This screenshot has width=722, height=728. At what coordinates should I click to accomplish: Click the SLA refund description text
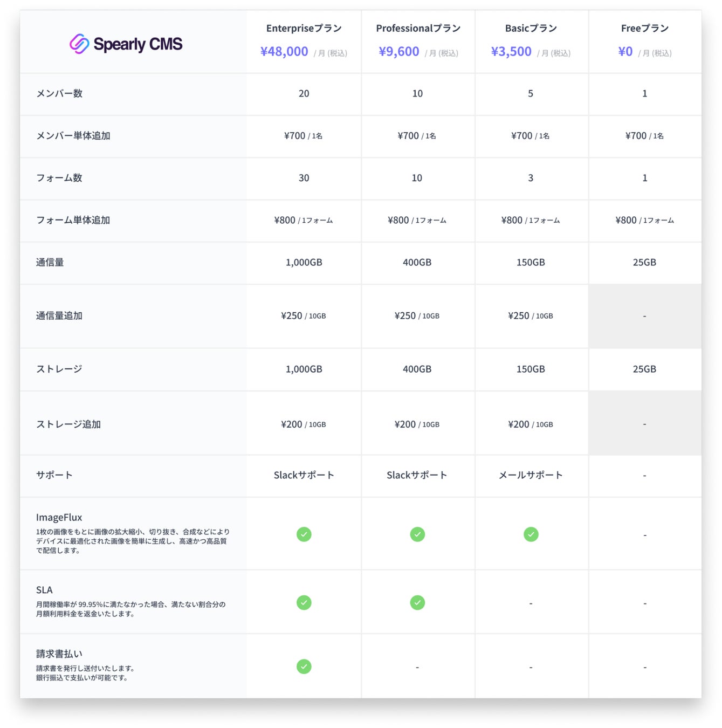tap(130, 609)
